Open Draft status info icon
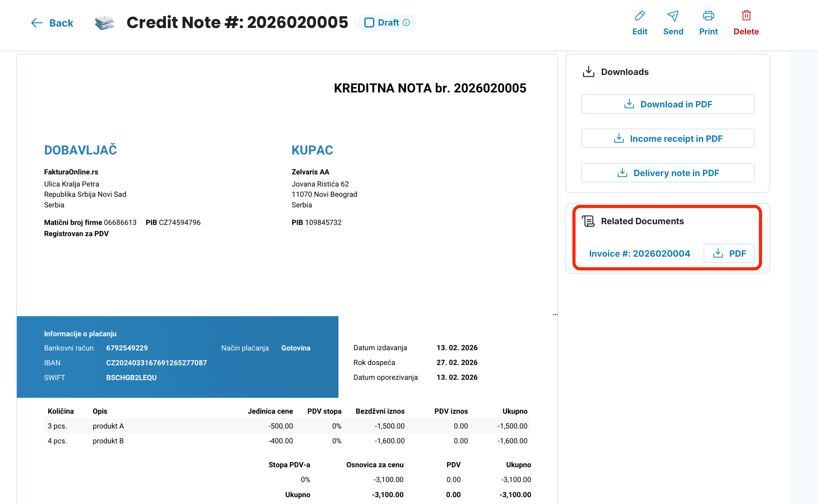The width and height of the screenshot is (818, 504). pyautogui.click(x=406, y=23)
